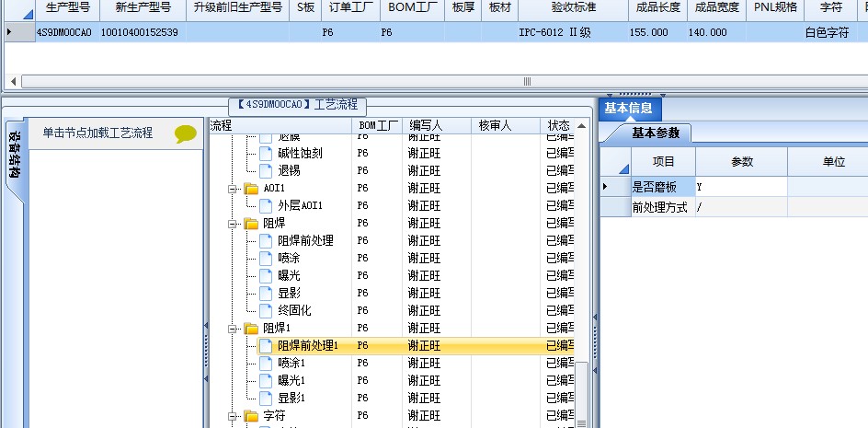Image resolution: width=868 pixels, height=428 pixels.
Task: Click the process tree scroll-up arrow
Action: [x=581, y=126]
